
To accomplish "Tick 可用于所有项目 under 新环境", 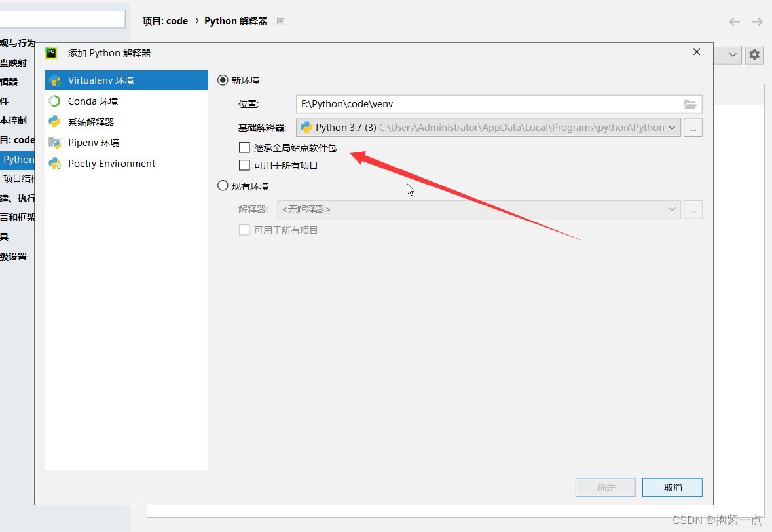I will 244,165.
